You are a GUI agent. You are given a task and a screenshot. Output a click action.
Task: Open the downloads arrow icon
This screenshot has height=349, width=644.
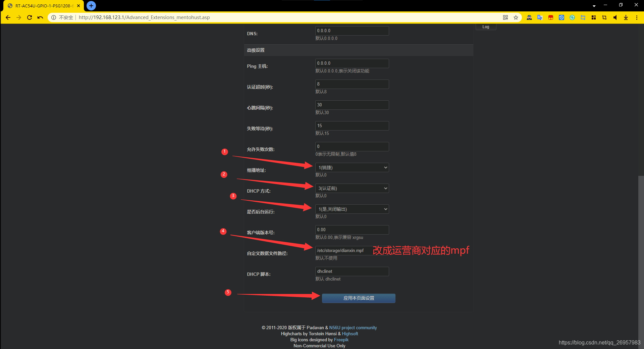click(626, 17)
